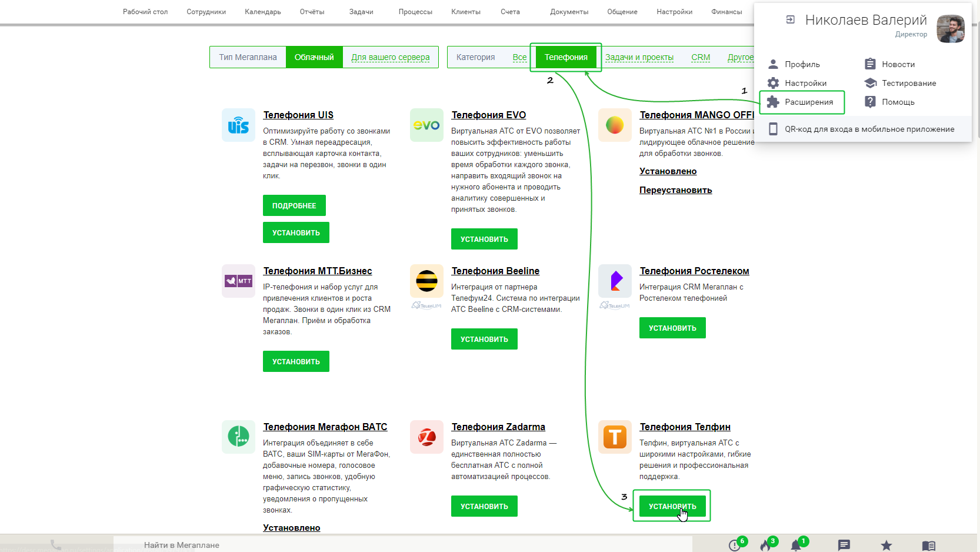Click the question mark icon next to Помощь

coord(870,102)
